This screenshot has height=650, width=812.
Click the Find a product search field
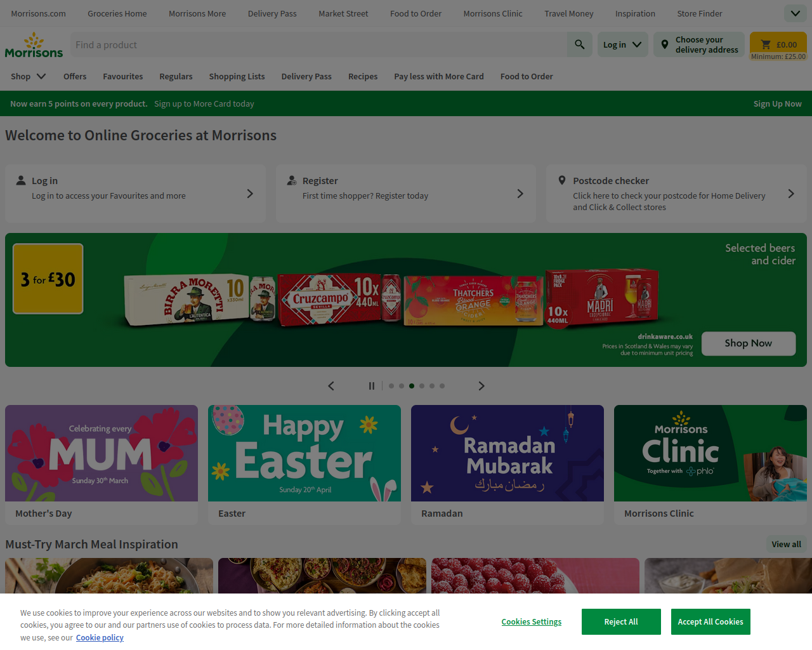[318, 44]
